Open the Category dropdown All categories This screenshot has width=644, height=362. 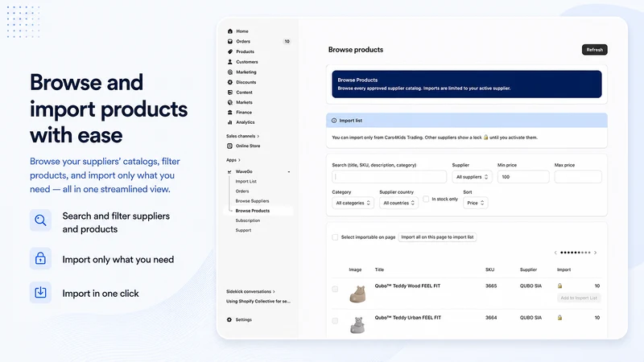point(353,203)
